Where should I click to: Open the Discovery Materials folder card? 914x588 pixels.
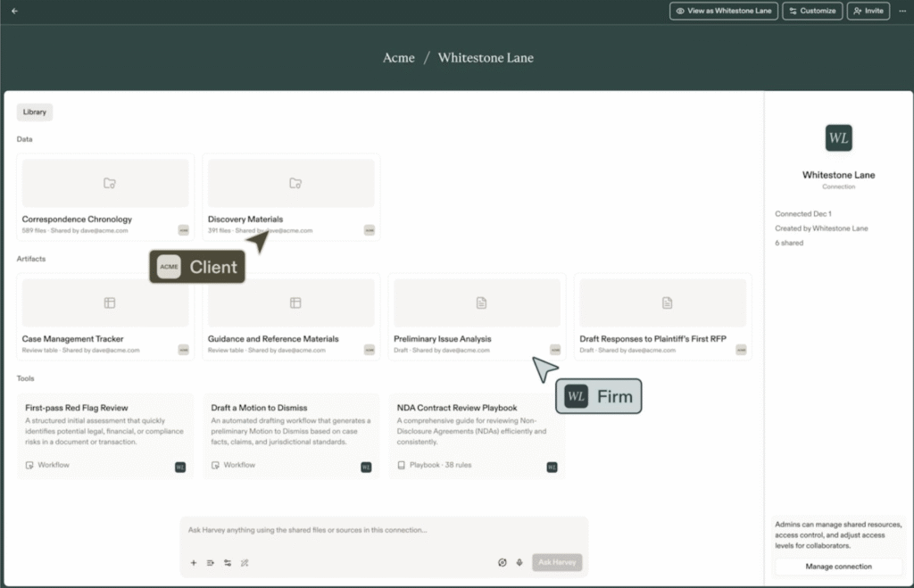click(x=291, y=196)
